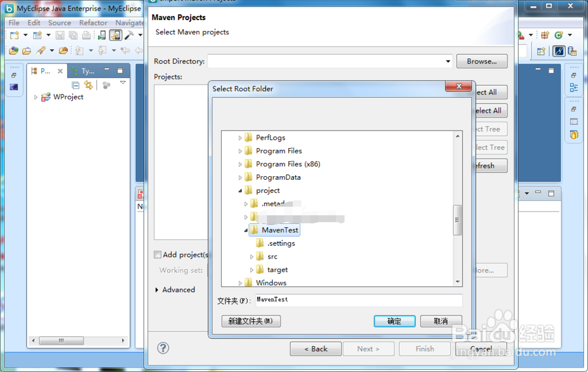This screenshot has height=372, width=588.
Task: Click the Next Annotation down-arrow icon
Action: click(79, 50)
